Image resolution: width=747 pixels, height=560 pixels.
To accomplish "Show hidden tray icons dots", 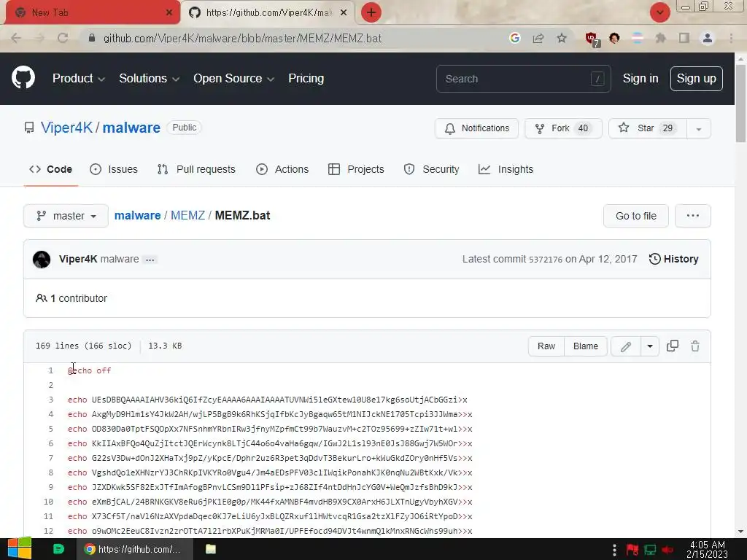I will pos(614,550).
